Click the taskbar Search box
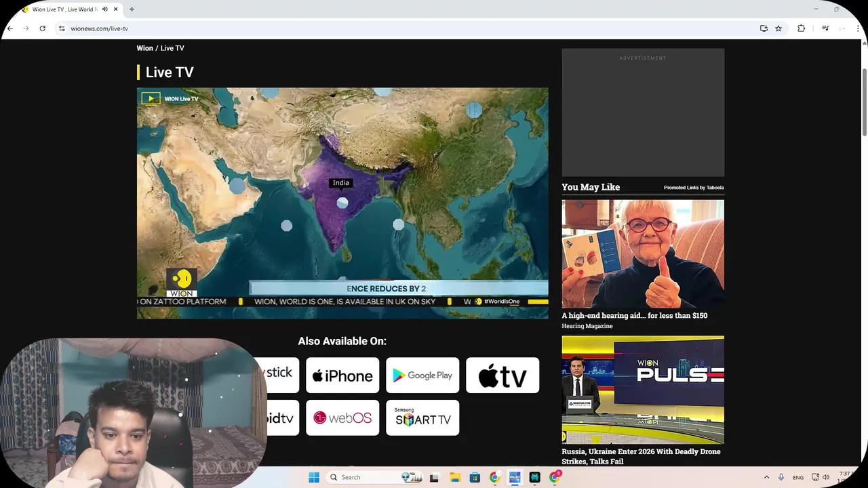868x488 pixels. point(373,477)
